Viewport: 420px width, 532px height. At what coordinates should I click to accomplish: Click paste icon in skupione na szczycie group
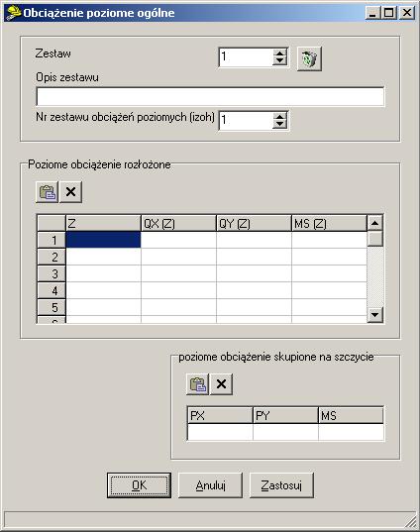198,384
